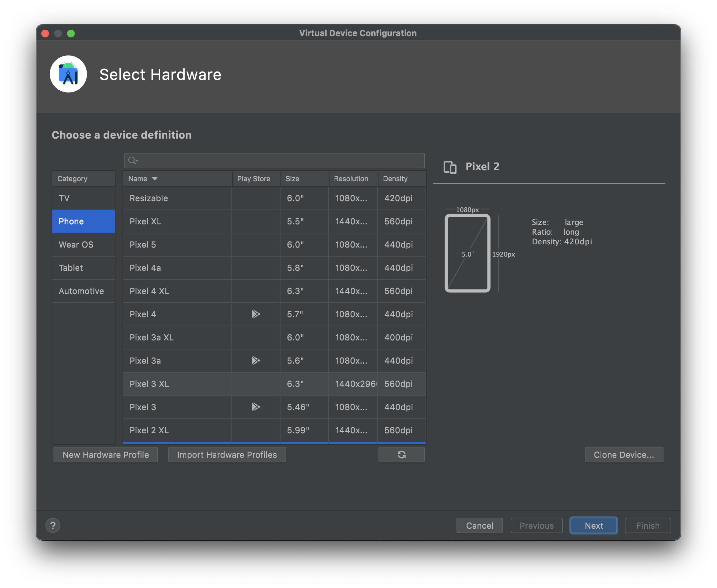The image size is (717, 588).
Task: Select the Wear OS category
Action: (76, 245)
